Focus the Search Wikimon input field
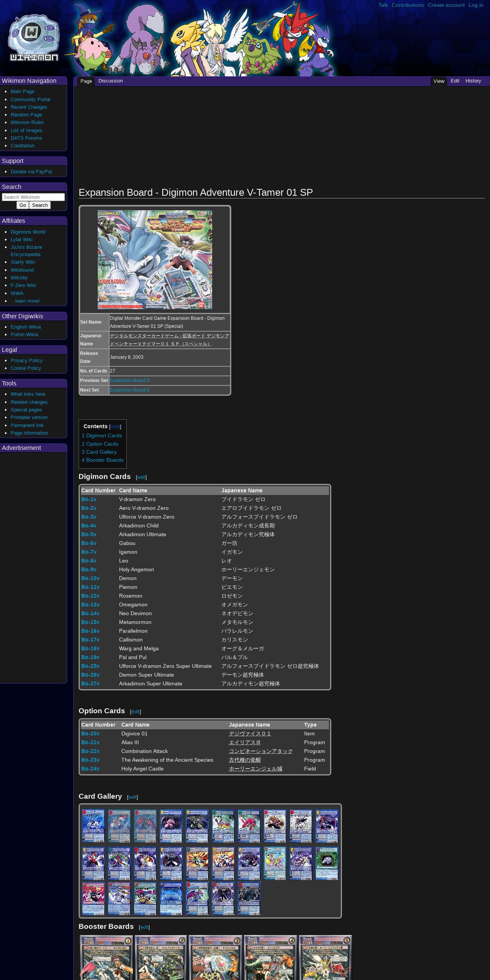490x980 pixels. pos(33,197)
